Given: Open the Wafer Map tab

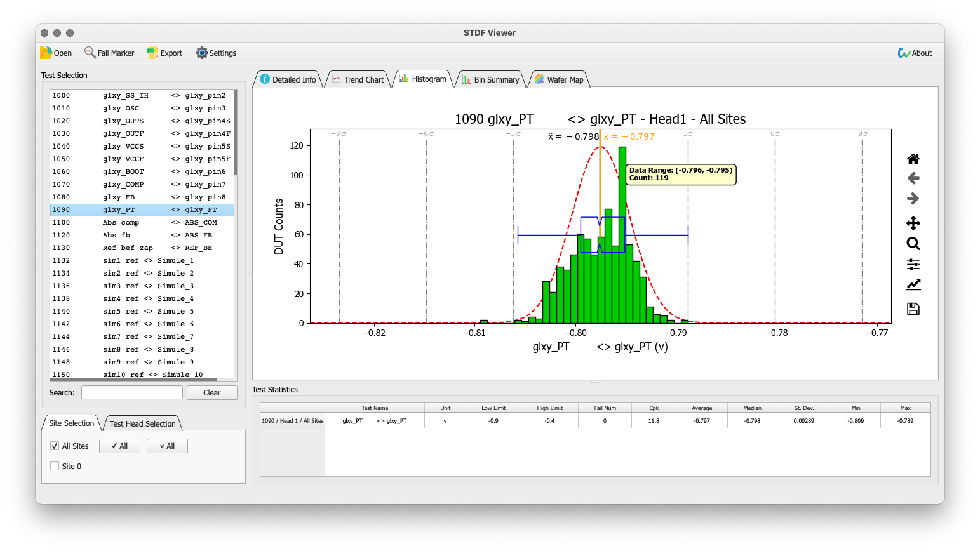Looking at the screenshot, I should tap(559, 79).
